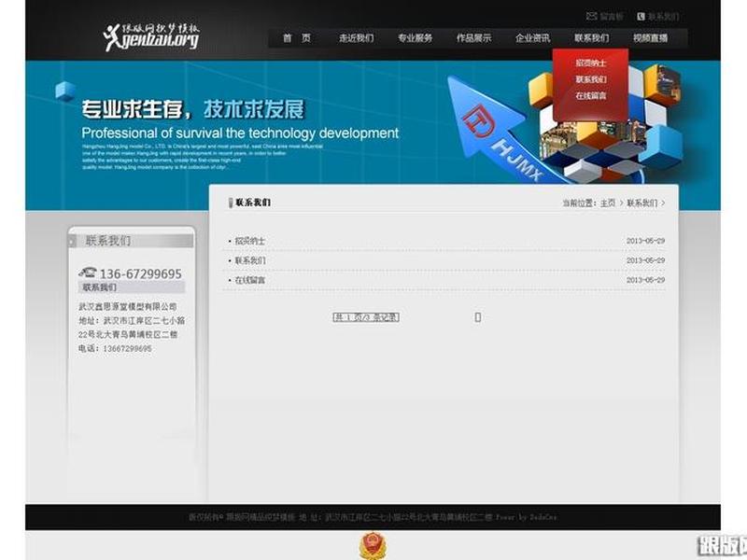The width and height of the screenshot is (747, 560).
Task: Go to 首页 in the navigation bar
Action: (x=297, y=38)
